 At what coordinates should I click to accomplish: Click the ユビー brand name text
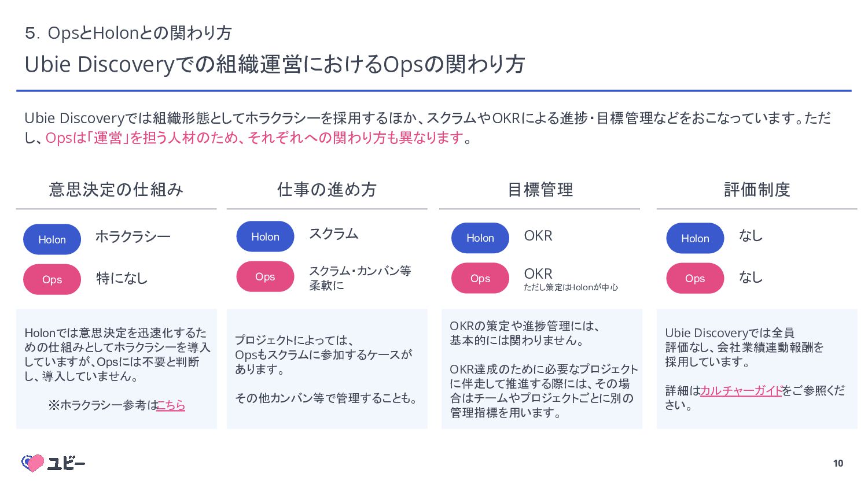[x=66, y=463]
